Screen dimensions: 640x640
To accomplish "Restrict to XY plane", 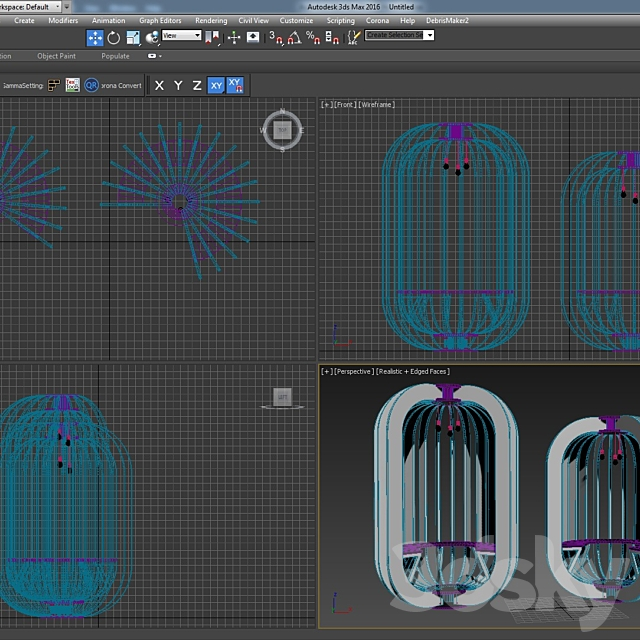I will (x=216, y=86).
